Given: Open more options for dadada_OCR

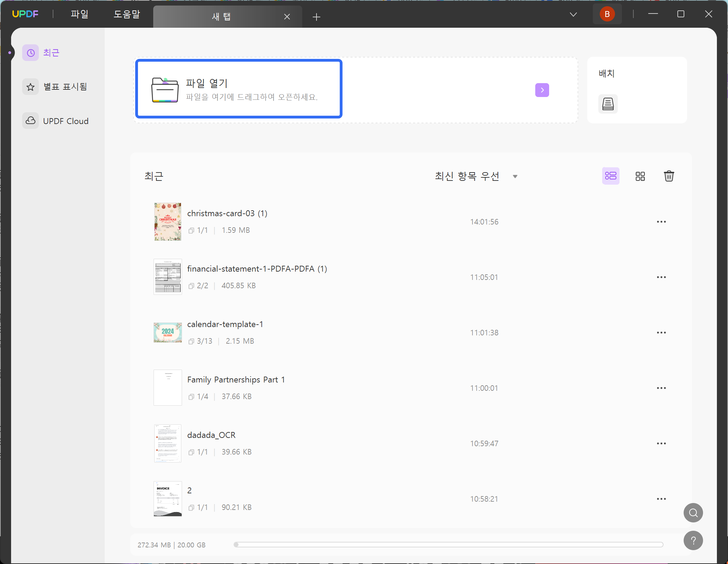Looking at the screenshot, I should 661,443.
